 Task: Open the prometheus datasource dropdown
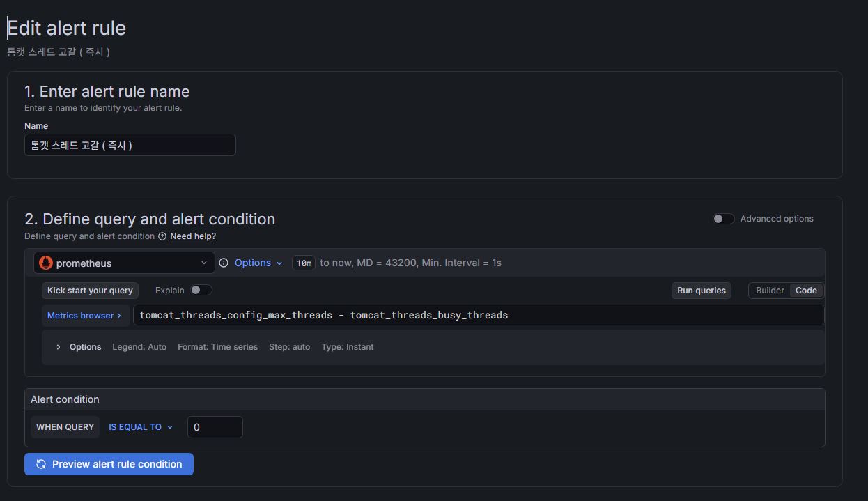pos(124,263)
